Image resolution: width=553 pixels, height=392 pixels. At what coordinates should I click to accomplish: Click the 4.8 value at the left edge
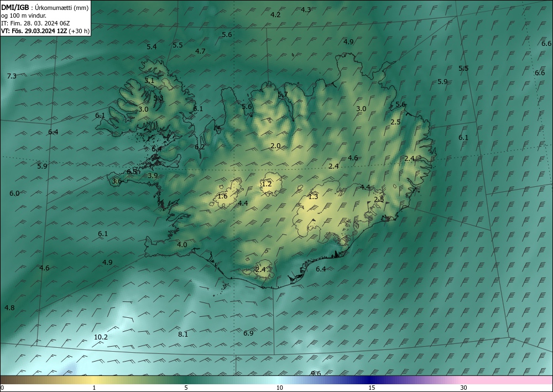pyautogui.click(x=9, y=308)
